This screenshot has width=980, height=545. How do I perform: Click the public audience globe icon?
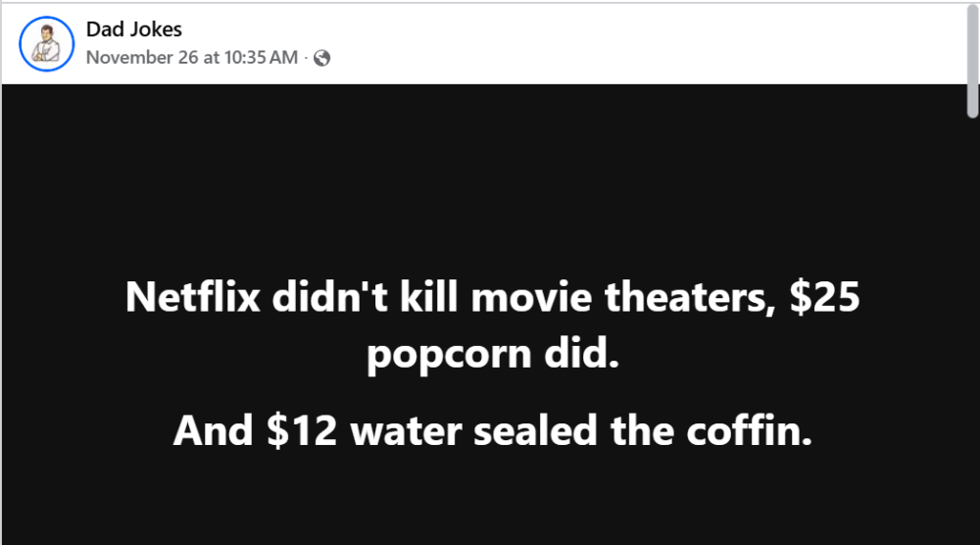(x=322, y=58)
